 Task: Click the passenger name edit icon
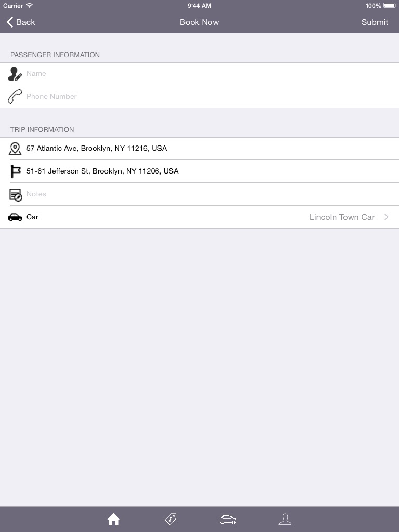click(15, 74)
